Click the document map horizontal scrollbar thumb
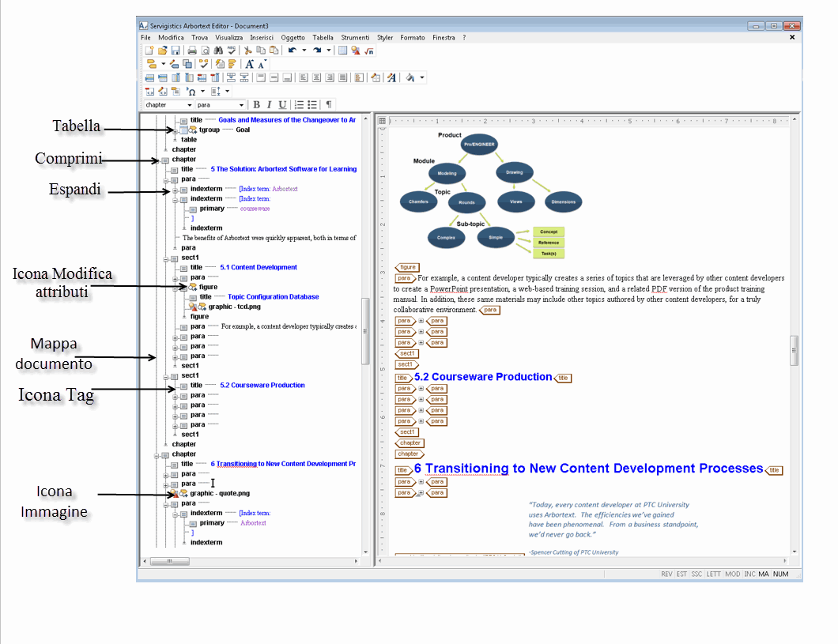This screenshot has height=644, width=838. 170,562
